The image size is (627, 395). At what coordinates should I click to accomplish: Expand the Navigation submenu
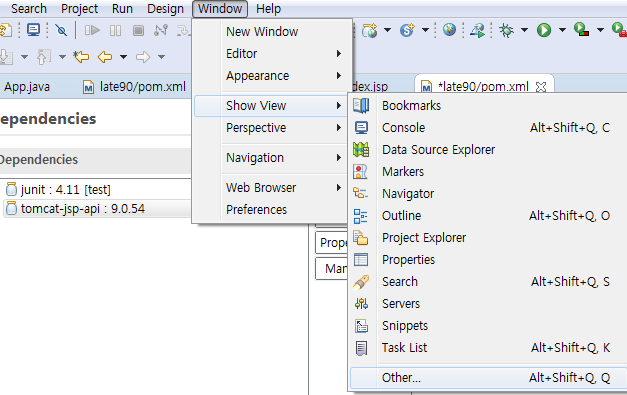click(271, 158)
